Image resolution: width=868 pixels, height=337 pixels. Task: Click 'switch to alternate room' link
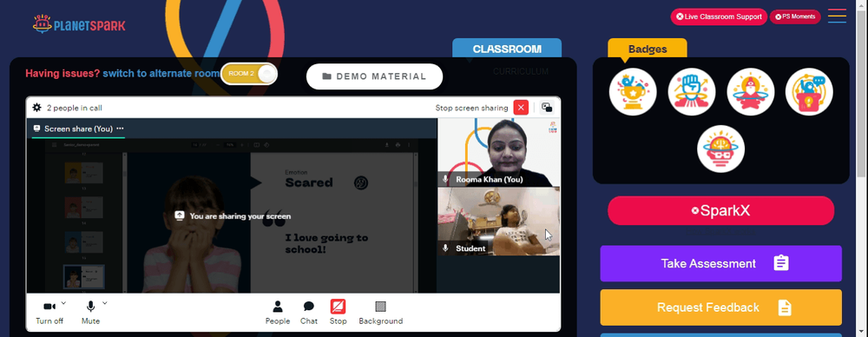coord(161,74)
